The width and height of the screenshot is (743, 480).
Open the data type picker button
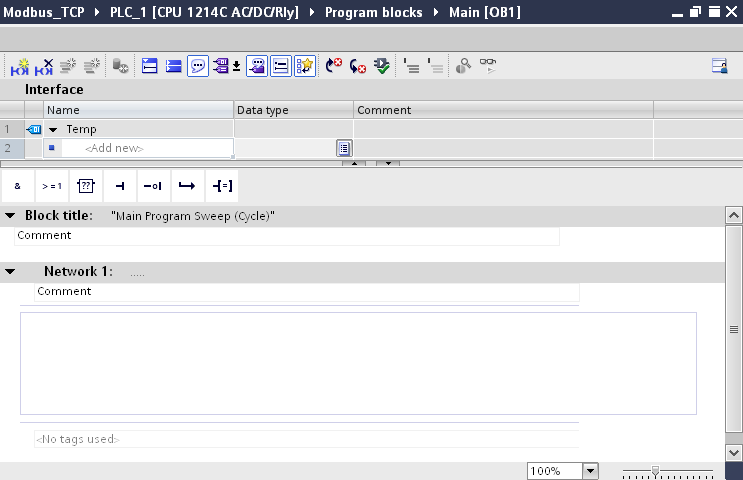(x=344, y=148)
